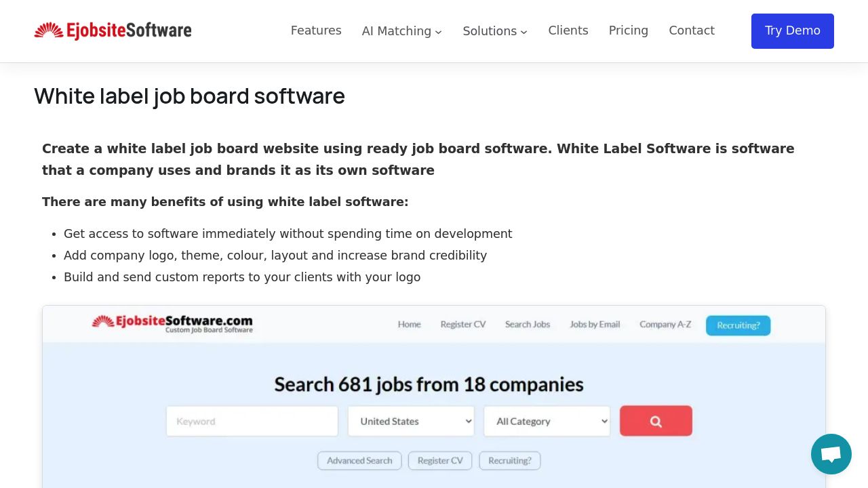868x488 pixels.
Task: Click the Try Demo button
Action: point(792,30)
